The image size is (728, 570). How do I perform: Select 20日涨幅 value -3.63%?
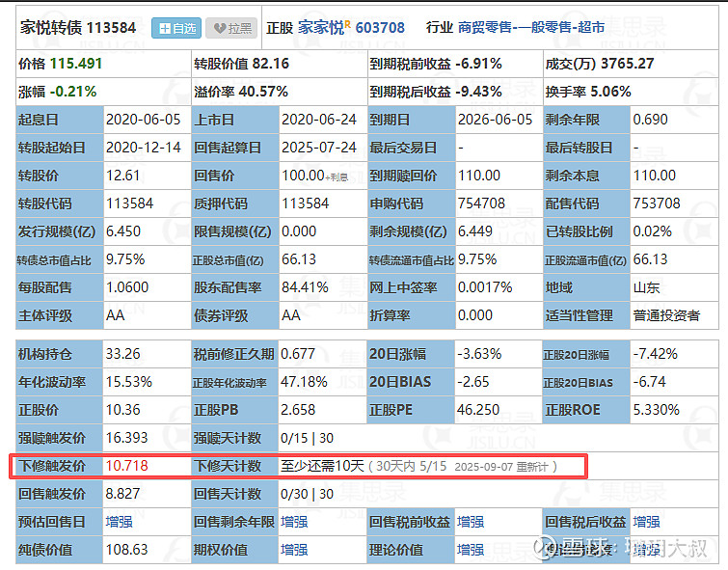(479, 354)
